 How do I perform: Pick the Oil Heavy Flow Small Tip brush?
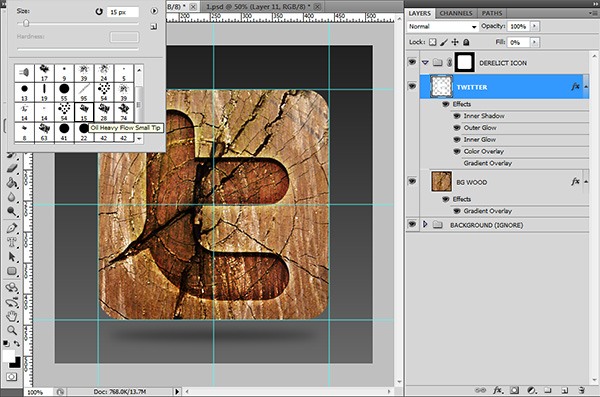pos(84,112)
